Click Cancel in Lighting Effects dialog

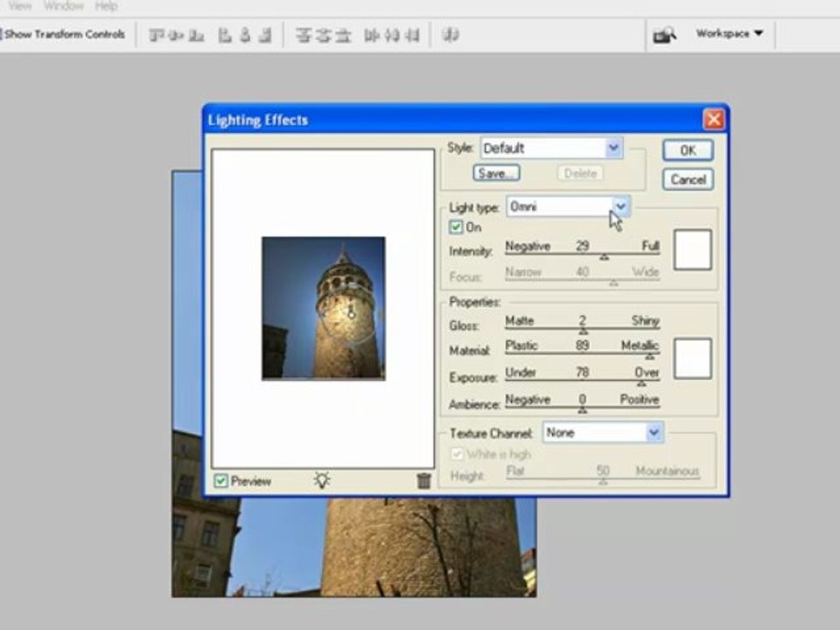point(688,179)
